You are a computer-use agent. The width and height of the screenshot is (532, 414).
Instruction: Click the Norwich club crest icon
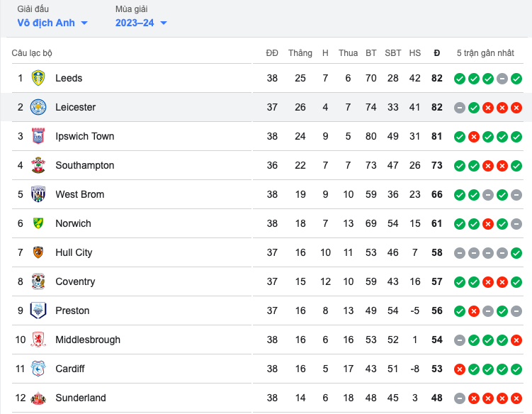[x=38, y=223]
